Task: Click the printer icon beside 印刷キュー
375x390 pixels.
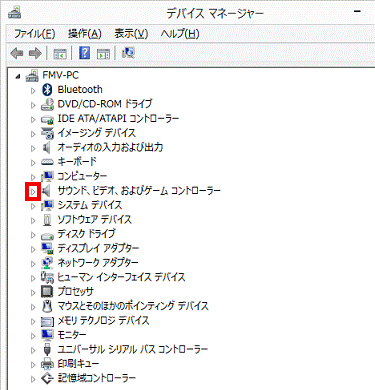Action: (x=47, y=364)
